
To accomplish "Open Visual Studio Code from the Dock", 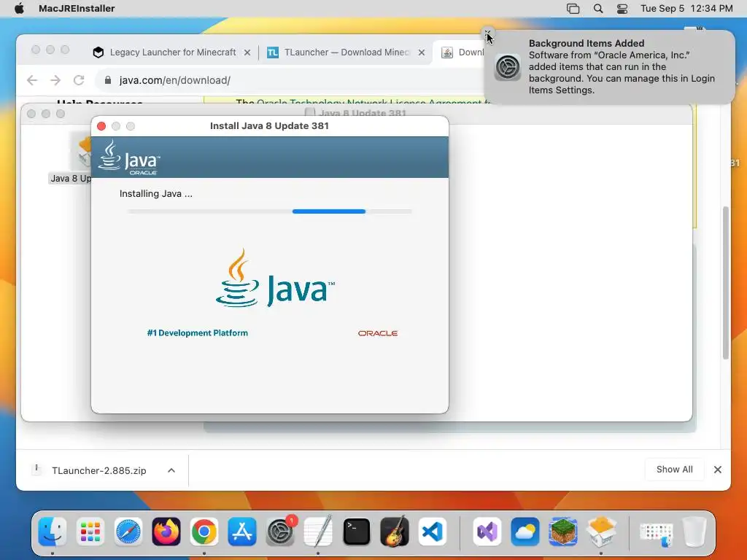I will click(x=433, y=532).
